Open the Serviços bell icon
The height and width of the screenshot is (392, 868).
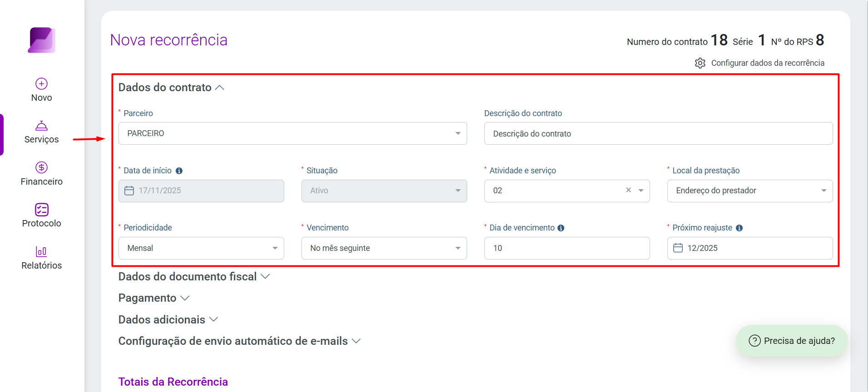click(x=42, y=126)
